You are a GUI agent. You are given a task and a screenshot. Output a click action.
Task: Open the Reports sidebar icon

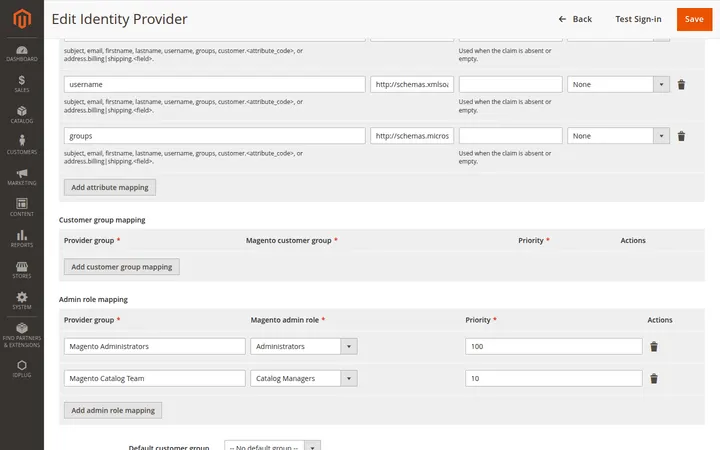[x=22, y=239]
